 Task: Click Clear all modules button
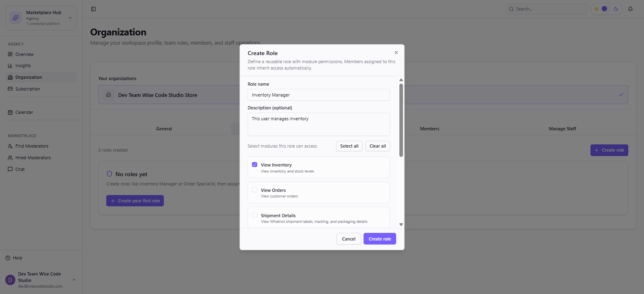tap(378, 146)
